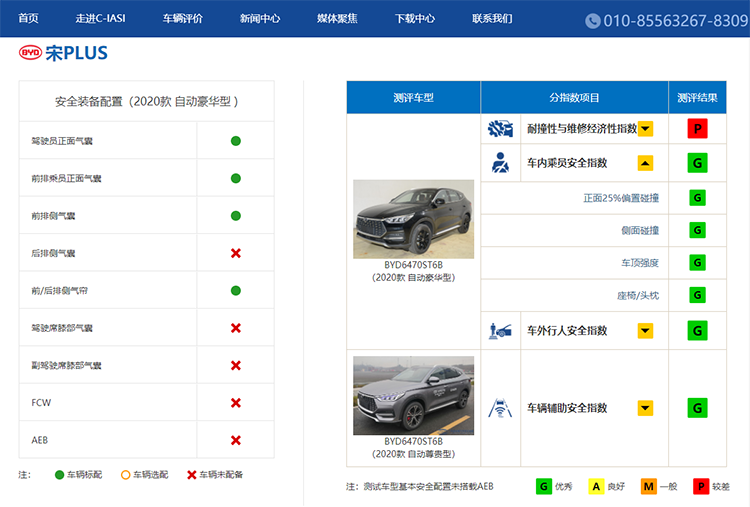750x507 pixels.
Task: Click the 车内乘员安全指数 label
Action: tap(567, 163)
